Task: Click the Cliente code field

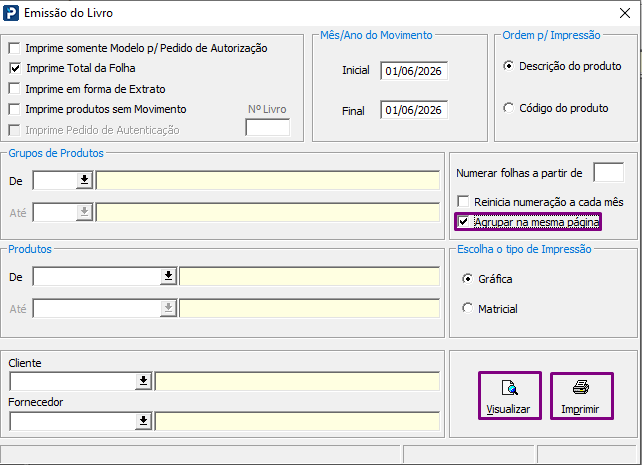Action: 73,381
